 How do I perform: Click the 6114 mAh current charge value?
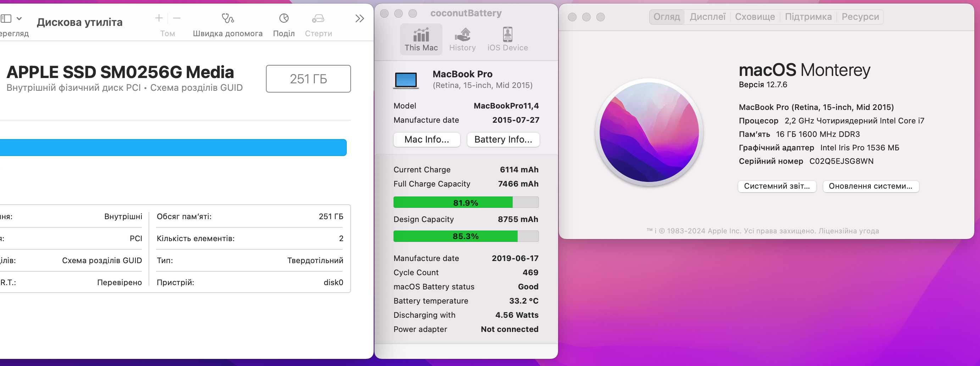(519, 170)
